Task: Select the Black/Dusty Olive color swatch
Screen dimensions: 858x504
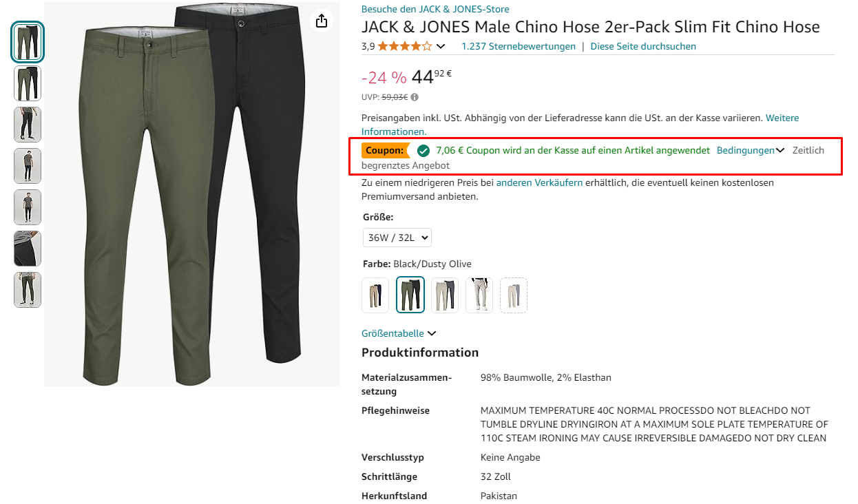Action: coord(410,295)
